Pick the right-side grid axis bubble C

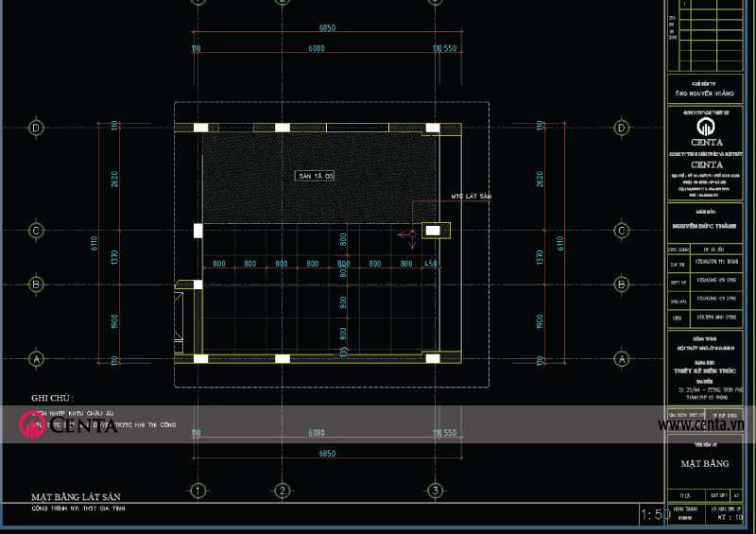click(622, 230)
